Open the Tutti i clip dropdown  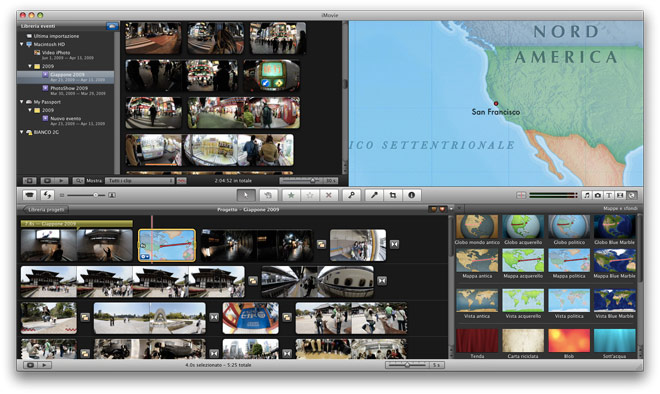pos(139,181)
